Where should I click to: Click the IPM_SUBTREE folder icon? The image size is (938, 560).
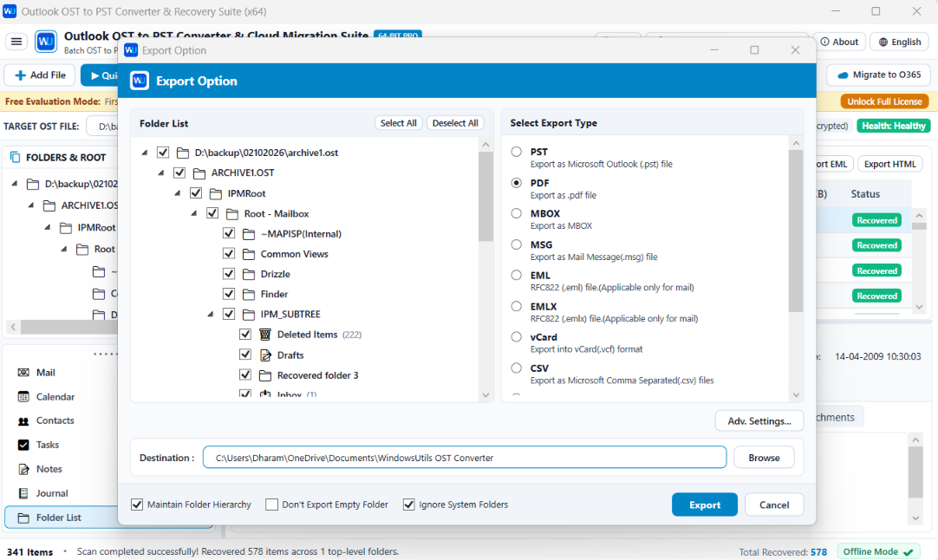coord(249,314)
